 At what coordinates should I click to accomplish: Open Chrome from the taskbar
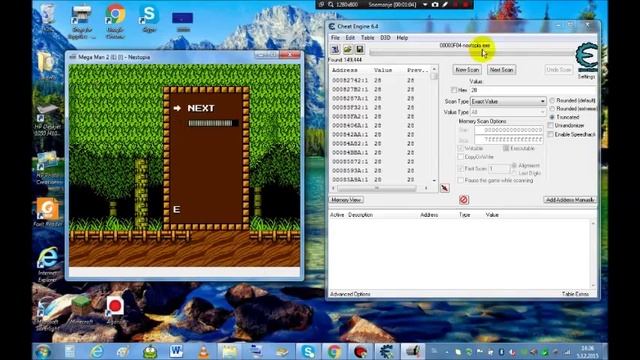(x=334, y=351)
